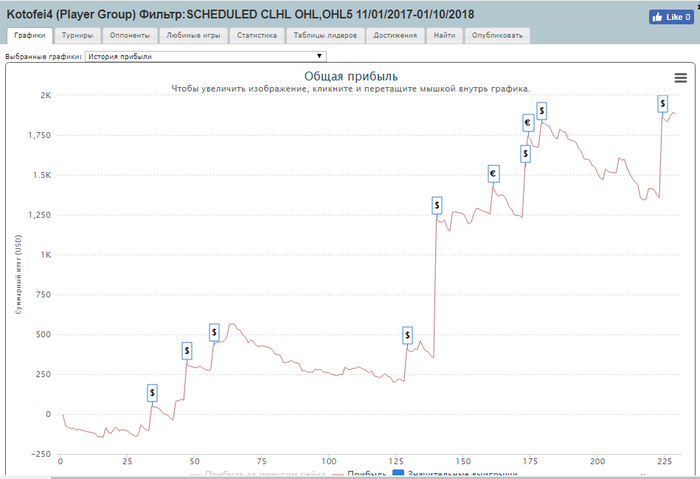The image size is (700, 479).
Task: Select the $ win marker near game 179
Action: [x=542, y=111]
